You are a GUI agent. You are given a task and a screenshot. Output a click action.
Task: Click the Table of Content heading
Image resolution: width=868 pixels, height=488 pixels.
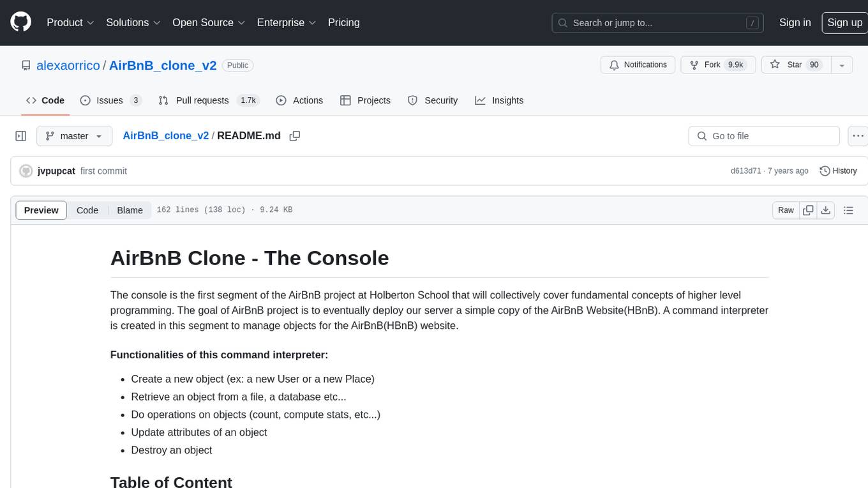[x=171, y=482]
